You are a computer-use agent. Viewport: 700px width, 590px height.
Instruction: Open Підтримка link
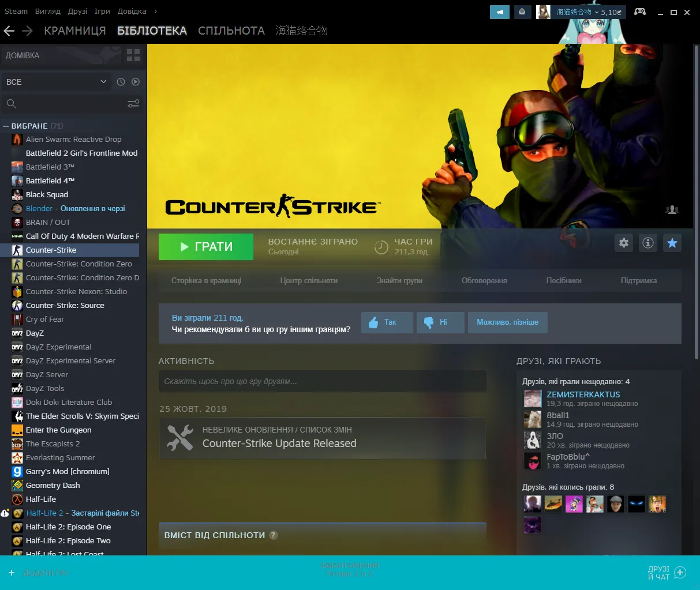[639, 281]
